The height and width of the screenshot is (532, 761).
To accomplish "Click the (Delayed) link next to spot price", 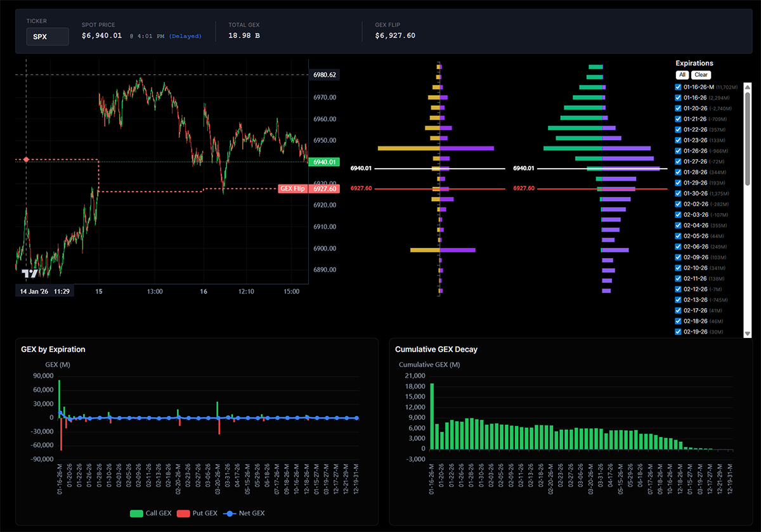I will click(x=185, y=36).
